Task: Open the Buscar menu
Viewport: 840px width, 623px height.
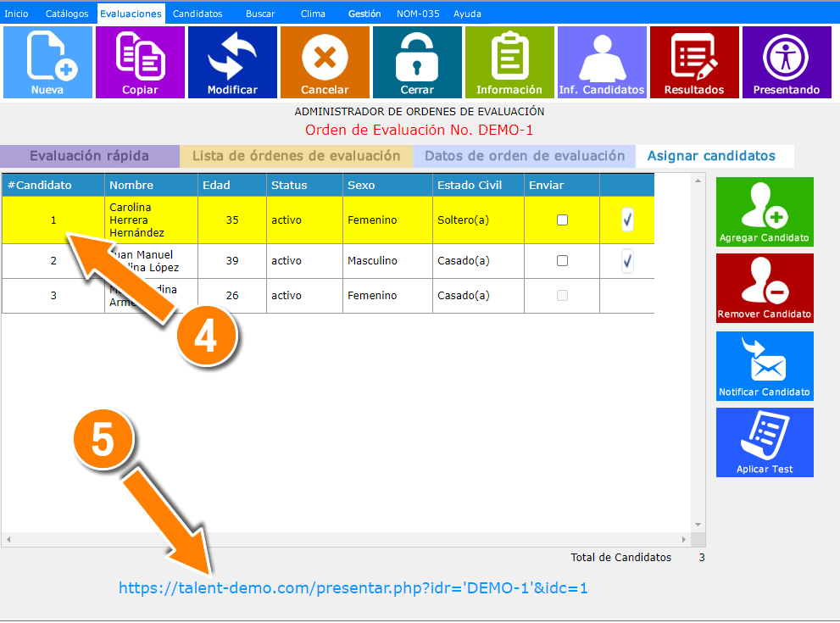Action: pos(260,14)
